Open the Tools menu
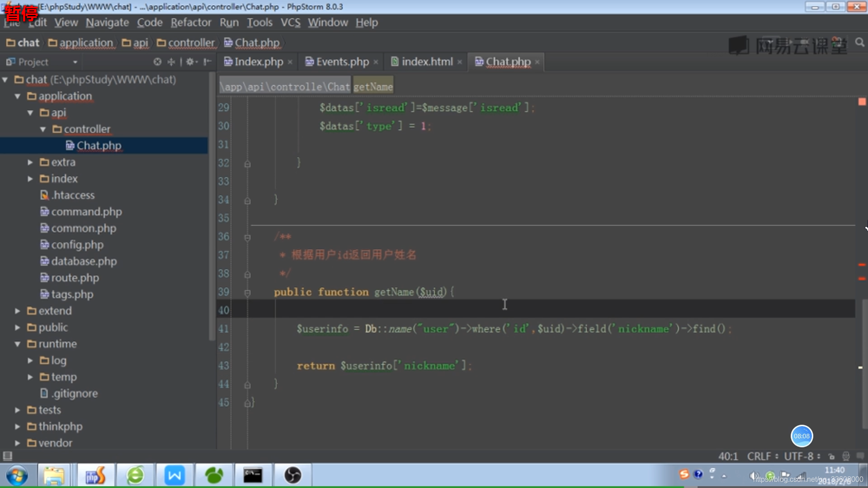 [259, 23]
